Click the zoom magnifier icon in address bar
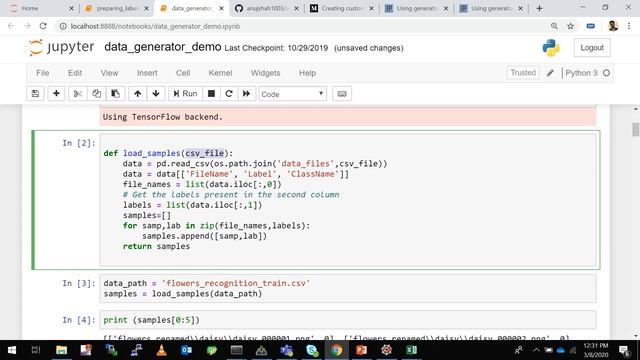Viewport: 640px width, 360px height. 554,26
